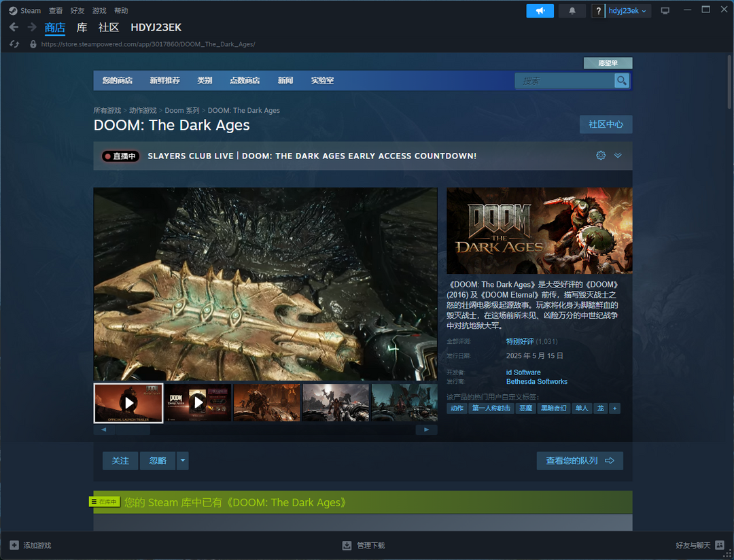Click the manage downloads icon
This screenshot has height=560, width=734.
coord(347,545)
